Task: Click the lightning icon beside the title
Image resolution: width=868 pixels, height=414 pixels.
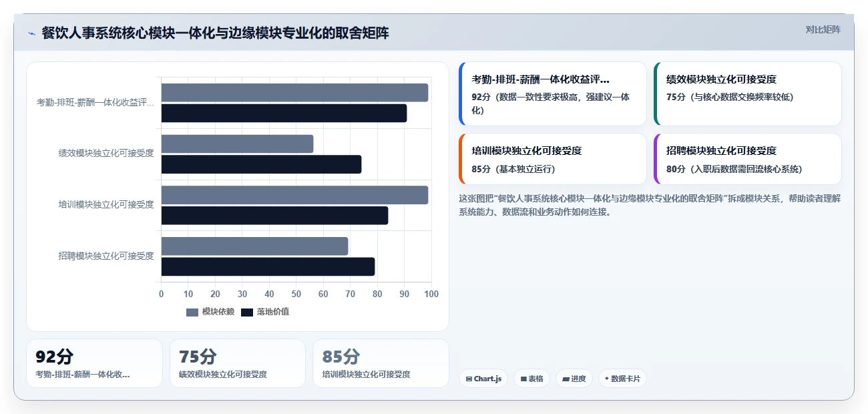Action: pos(32,33)
